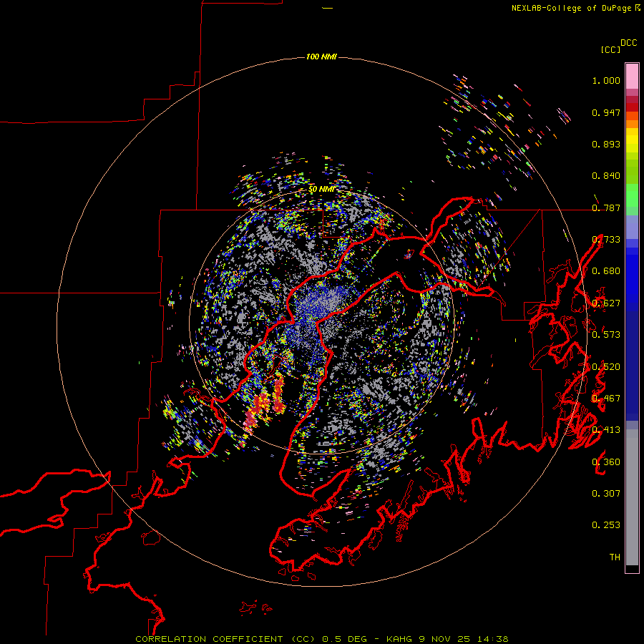
Task: Pick the orange colorbar segment
Action: 632,124
